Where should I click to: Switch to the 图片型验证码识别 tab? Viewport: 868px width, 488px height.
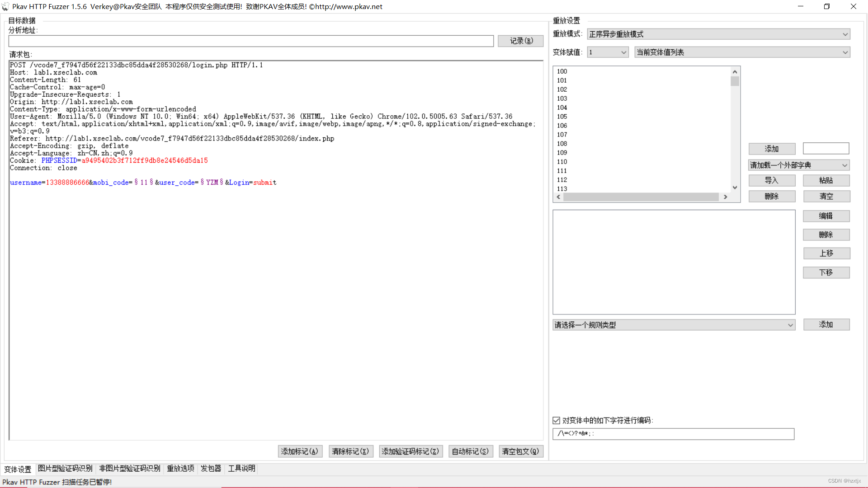65,469
